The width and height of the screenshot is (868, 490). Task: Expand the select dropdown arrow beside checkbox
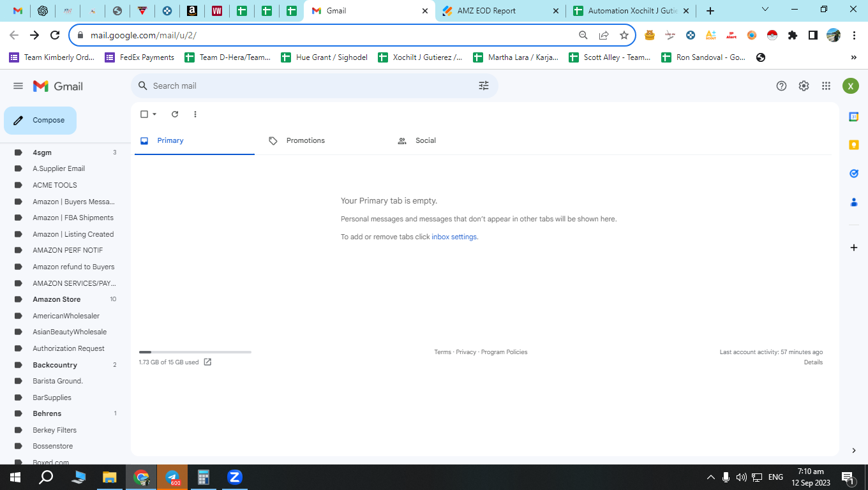[154, 114]
